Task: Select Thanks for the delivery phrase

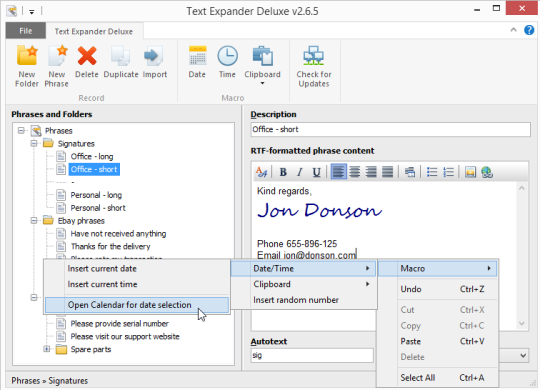Action: point(110,246)
